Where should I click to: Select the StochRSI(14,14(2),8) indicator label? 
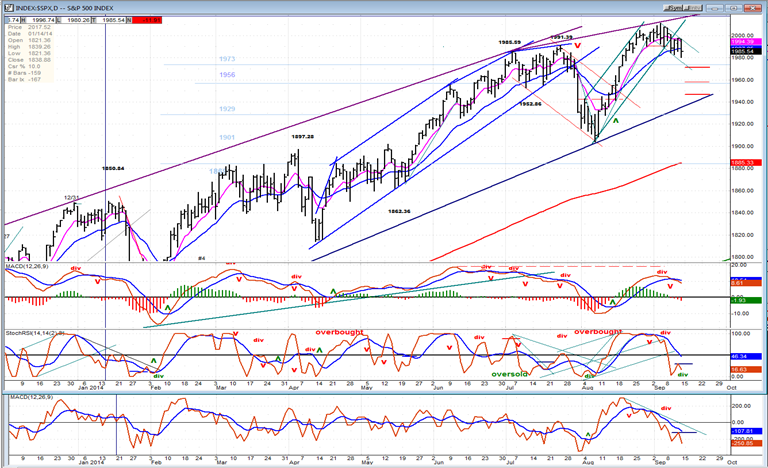click(35, 333)
